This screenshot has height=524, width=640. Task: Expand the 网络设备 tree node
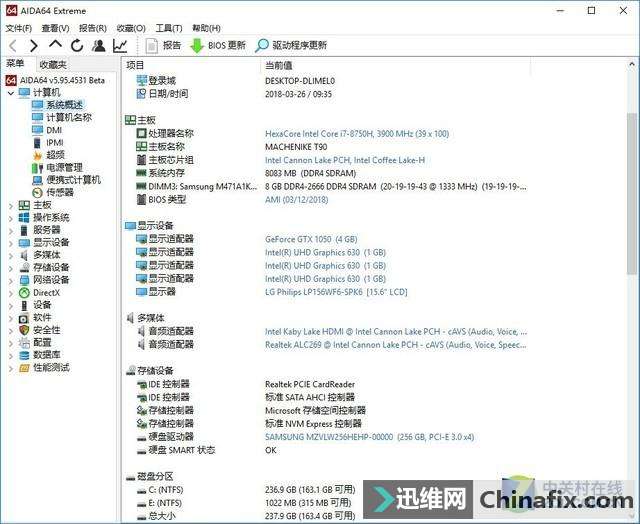pyautogui.click(x=11, y=281)
